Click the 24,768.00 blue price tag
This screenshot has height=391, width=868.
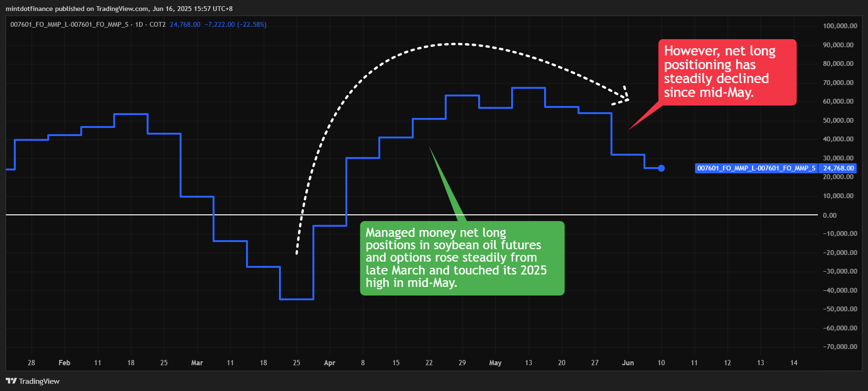point(837,168)
